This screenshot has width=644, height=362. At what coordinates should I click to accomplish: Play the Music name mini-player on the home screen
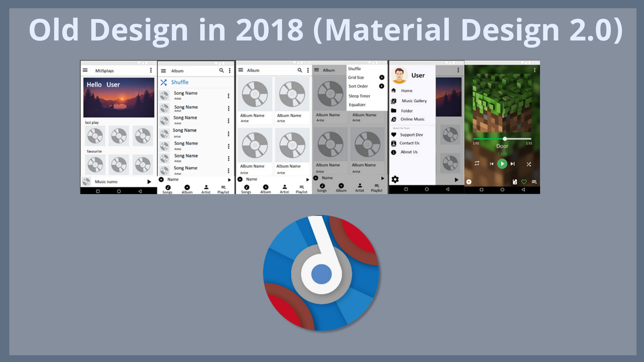149,182
